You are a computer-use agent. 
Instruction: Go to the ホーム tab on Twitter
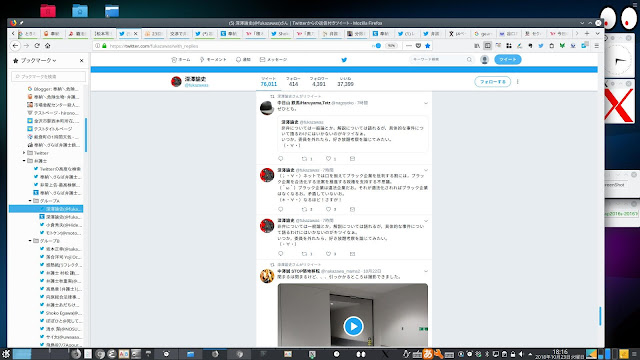click(181, 60)
